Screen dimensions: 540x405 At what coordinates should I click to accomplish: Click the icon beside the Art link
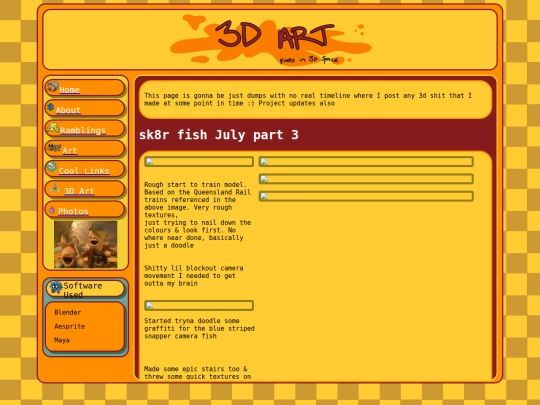point(54,148)
